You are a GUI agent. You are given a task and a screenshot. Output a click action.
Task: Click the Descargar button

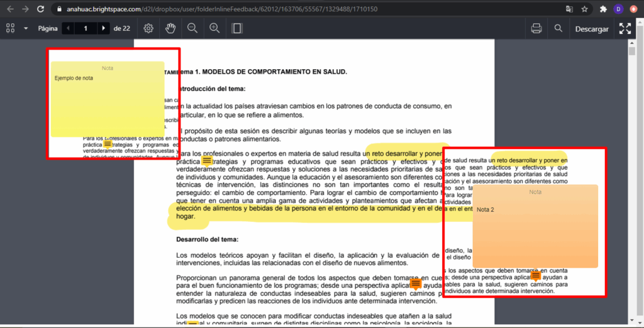click(x=592, y=29)
